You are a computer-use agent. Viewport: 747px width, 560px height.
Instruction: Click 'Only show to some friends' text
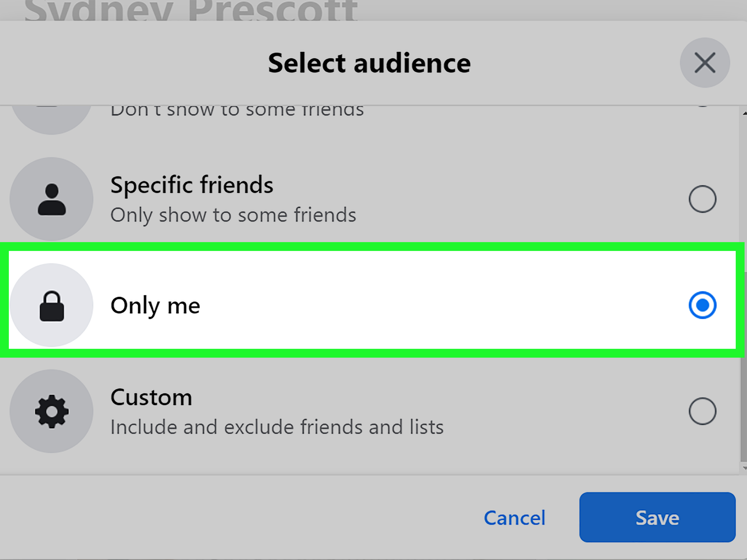click(x=233, y=215)
